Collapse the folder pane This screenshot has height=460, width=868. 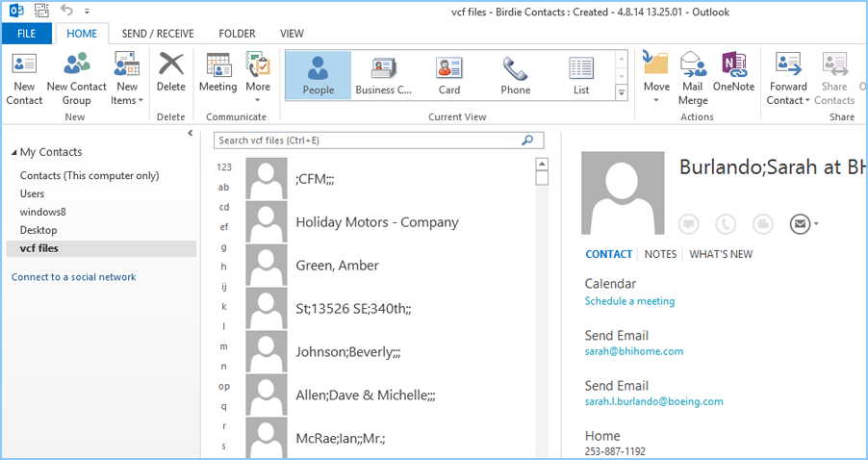click(190, 133)
